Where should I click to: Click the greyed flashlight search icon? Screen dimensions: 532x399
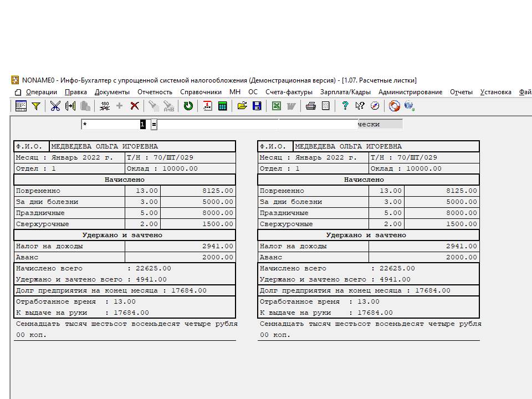154,106
